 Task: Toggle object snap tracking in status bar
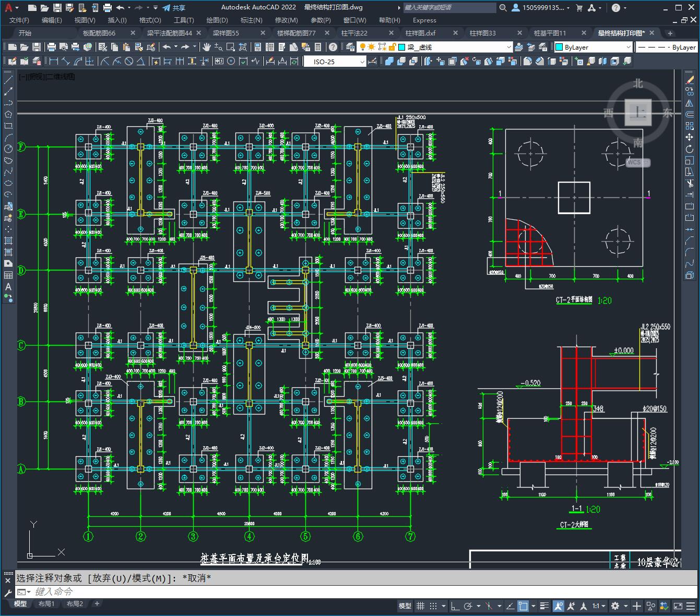tap(510, 606)
